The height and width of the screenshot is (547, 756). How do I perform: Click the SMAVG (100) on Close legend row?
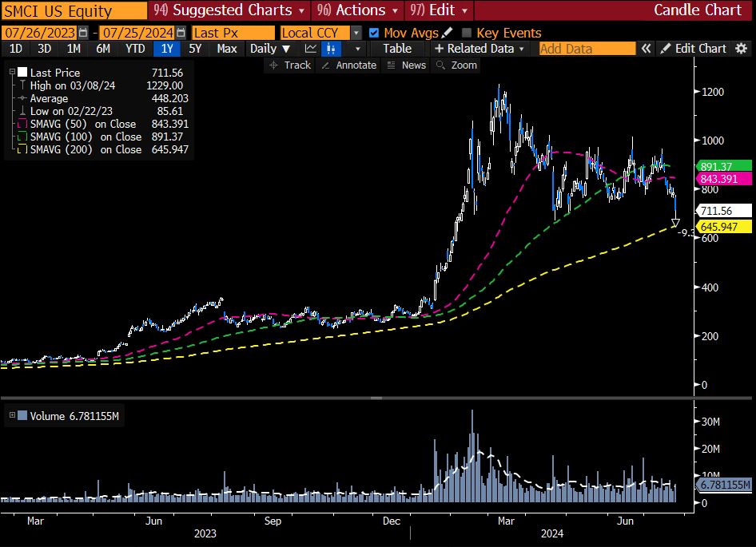[x=103, y=137]
